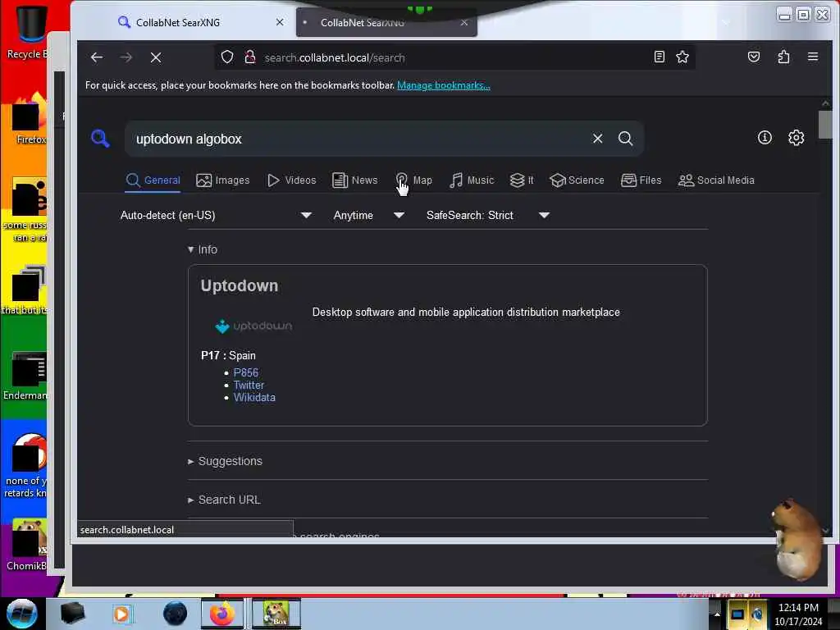Viewport: 840px width, 630px height.
Task: Switch to the It category
Action: (521, 180)
